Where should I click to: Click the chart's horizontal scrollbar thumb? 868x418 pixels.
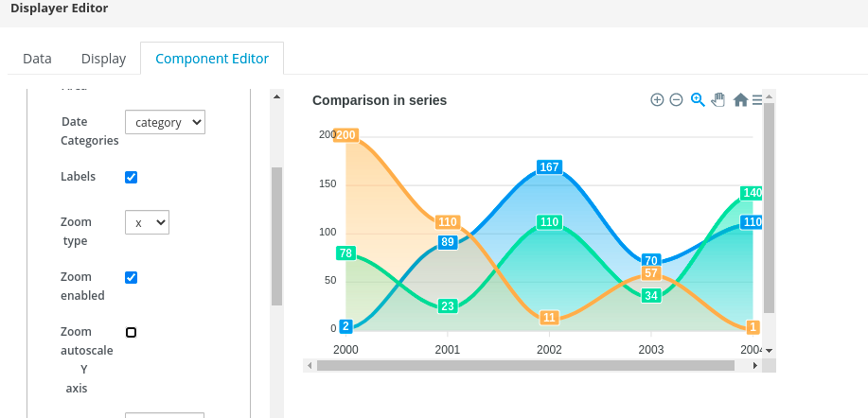click(525, 365)
